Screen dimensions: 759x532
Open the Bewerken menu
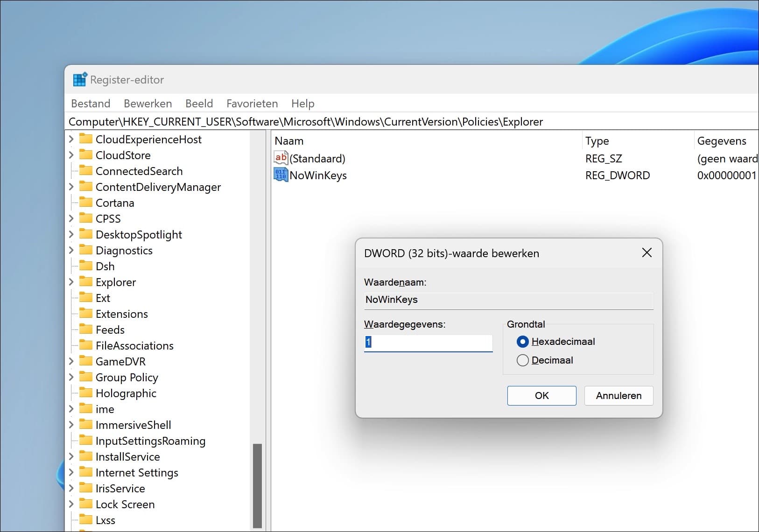pos(148,104)
